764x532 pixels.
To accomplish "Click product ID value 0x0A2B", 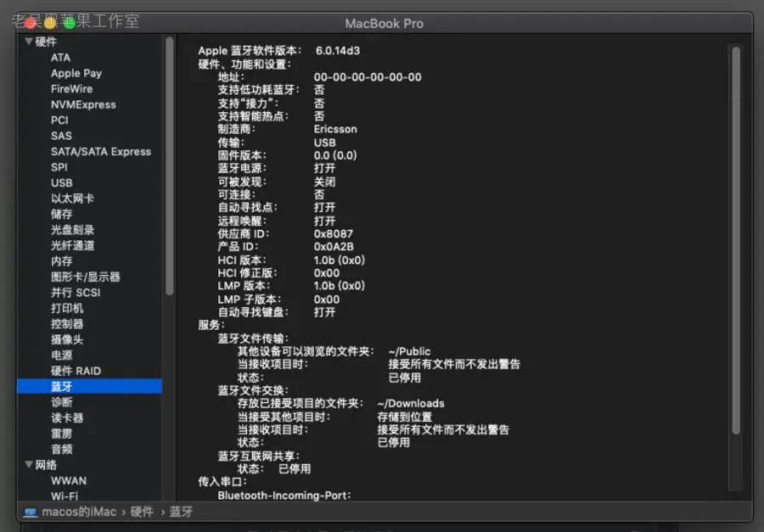I will (334, 247).
